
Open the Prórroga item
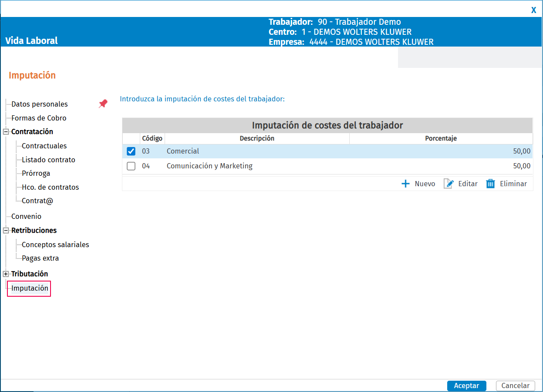tap(36, 173)
